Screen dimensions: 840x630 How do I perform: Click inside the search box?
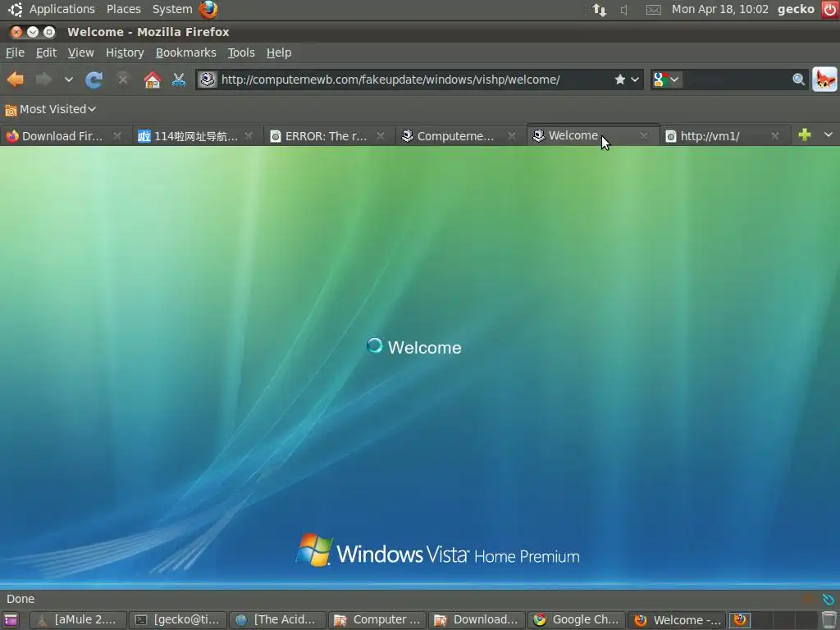[x=736, y=80]
